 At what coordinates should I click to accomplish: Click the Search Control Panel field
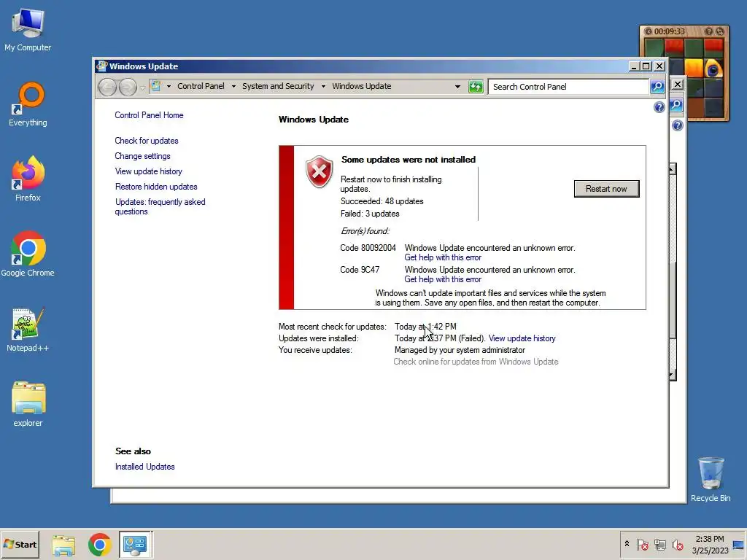(x=569, y=87)
